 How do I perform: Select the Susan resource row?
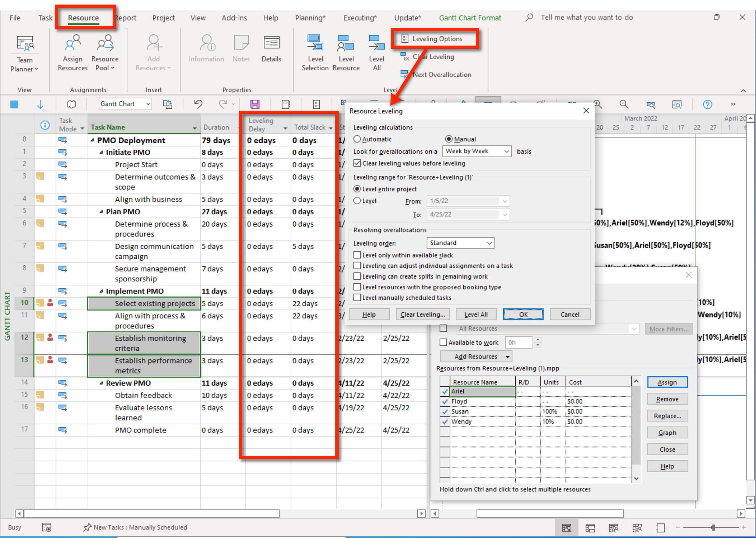coord(536,411)
